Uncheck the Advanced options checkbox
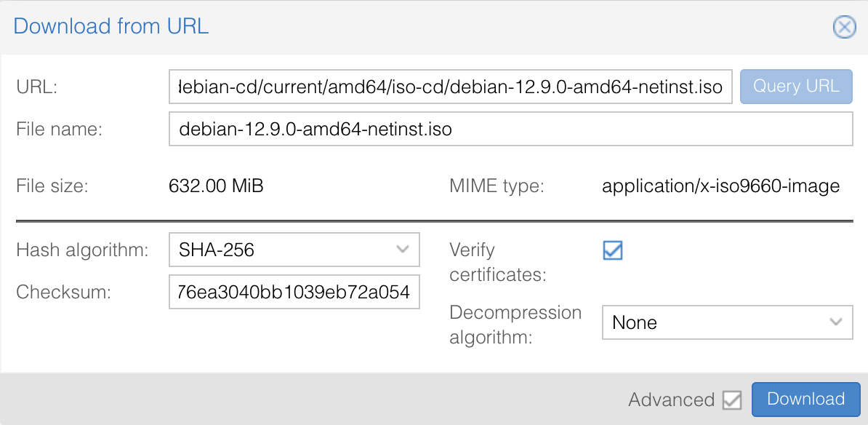The width and height of the screenshot is (868, 425). click(732, 400)
